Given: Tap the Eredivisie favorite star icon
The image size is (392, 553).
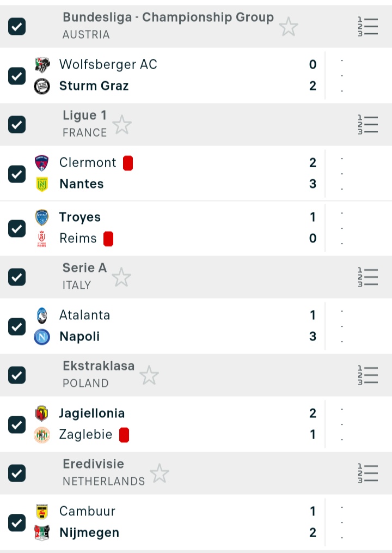Looking at the screenshot, I should (x=160, y=473).
